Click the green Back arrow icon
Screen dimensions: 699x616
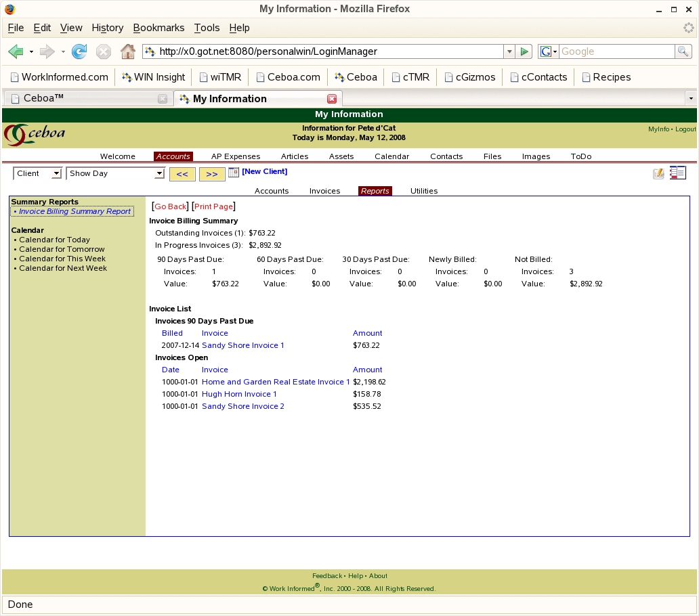[16, 51]
